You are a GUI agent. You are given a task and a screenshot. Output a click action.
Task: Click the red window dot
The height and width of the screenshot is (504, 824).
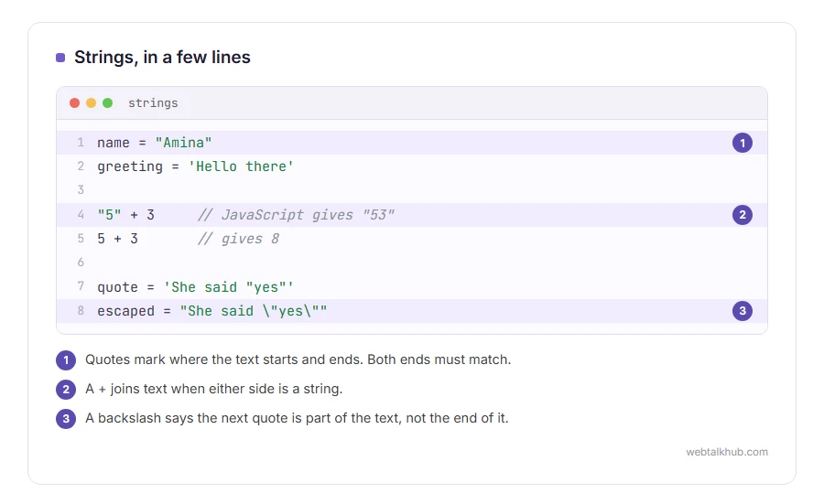pos(75,102)
